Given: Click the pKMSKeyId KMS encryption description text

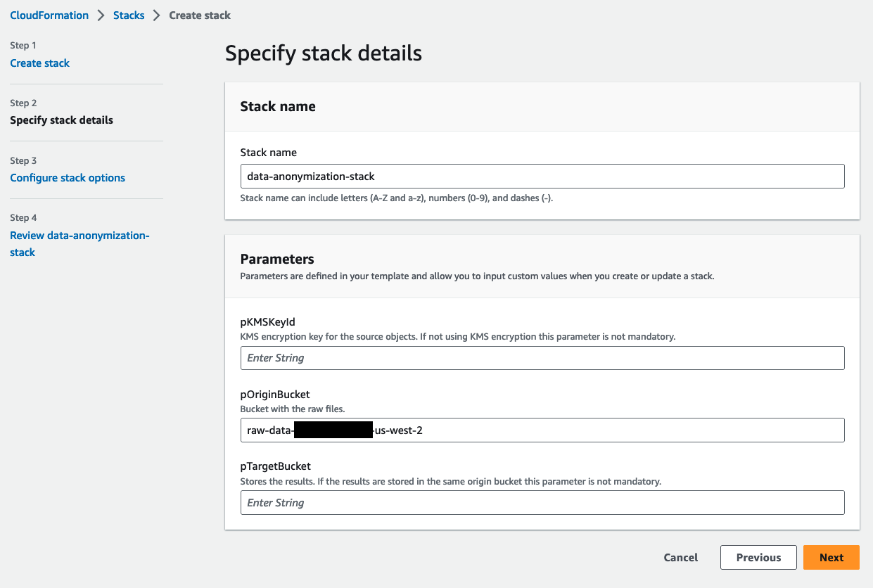Looking at the screenshot, I should (457, 337).
